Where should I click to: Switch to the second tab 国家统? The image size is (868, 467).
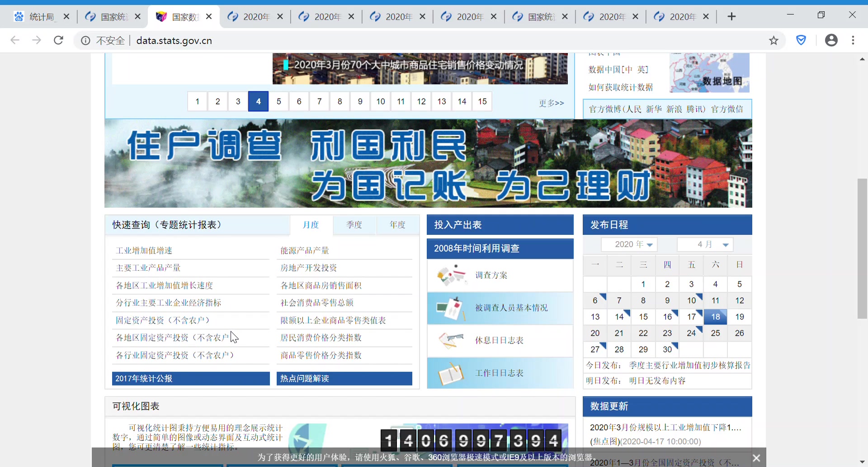point(113,17)
